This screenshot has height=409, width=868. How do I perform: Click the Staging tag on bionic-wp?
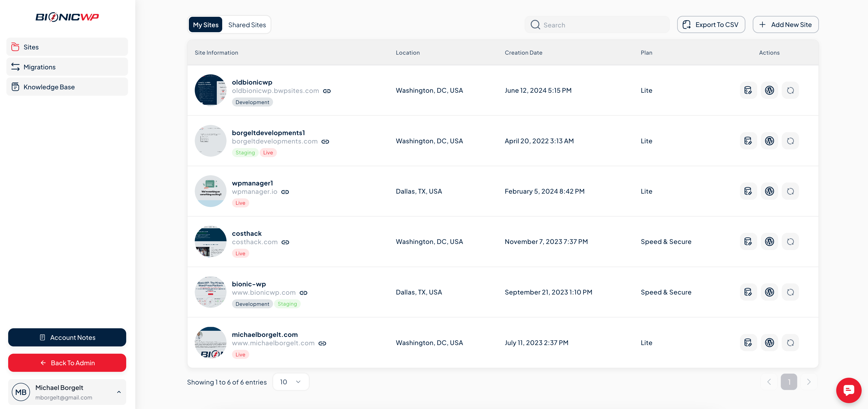287,304
